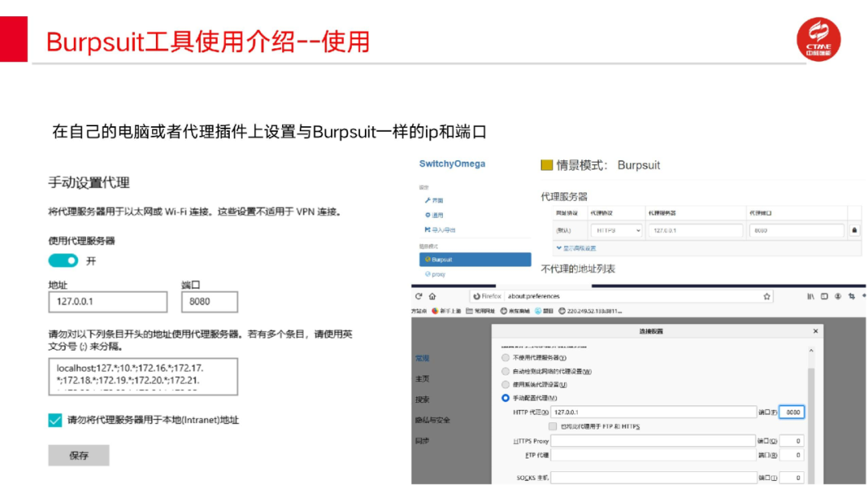Open the 220.249.52.133:3811 bookmark
Image resolution: width=868 pixels, height=489 pixels.
pyautogui.click(x=590, y=311)
